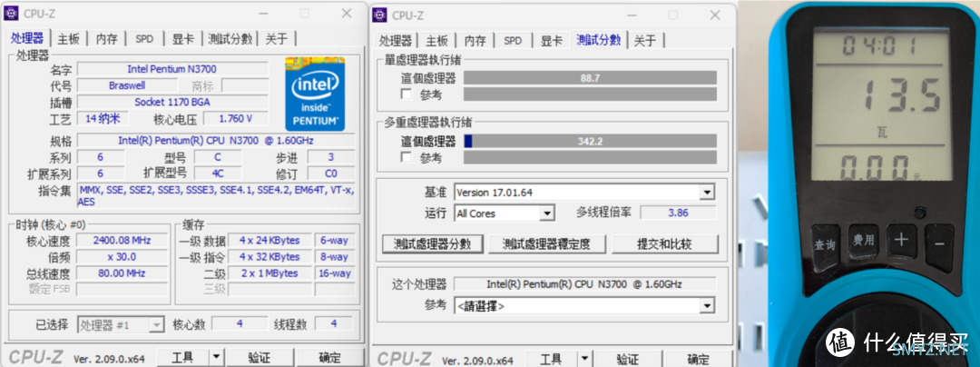This screenshot has width=980, height=367.
Task: Click the 核心电压 value 1.760 V
Action: click(x=236, y=119)
